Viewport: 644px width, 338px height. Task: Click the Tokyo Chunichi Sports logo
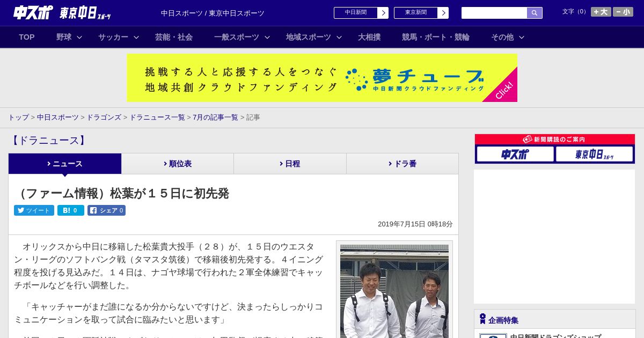point(85,13)
